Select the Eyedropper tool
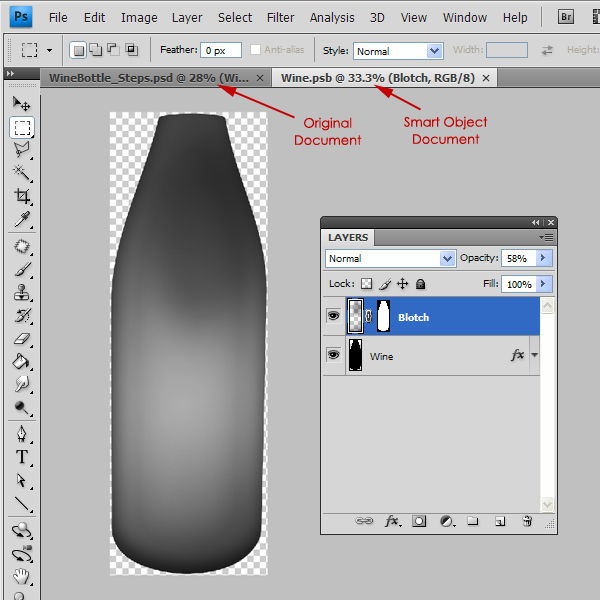The width and height of the screenshot is (600, 600). click(x=21, y=219)
